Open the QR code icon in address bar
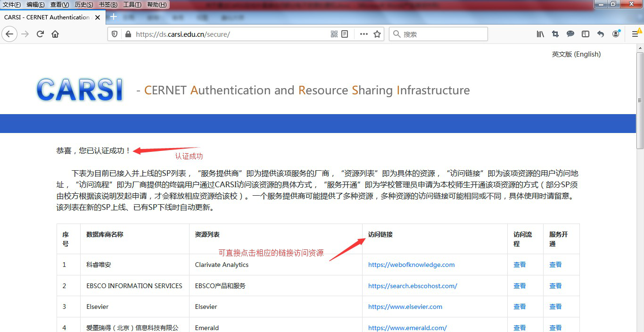 click(334, 34)
